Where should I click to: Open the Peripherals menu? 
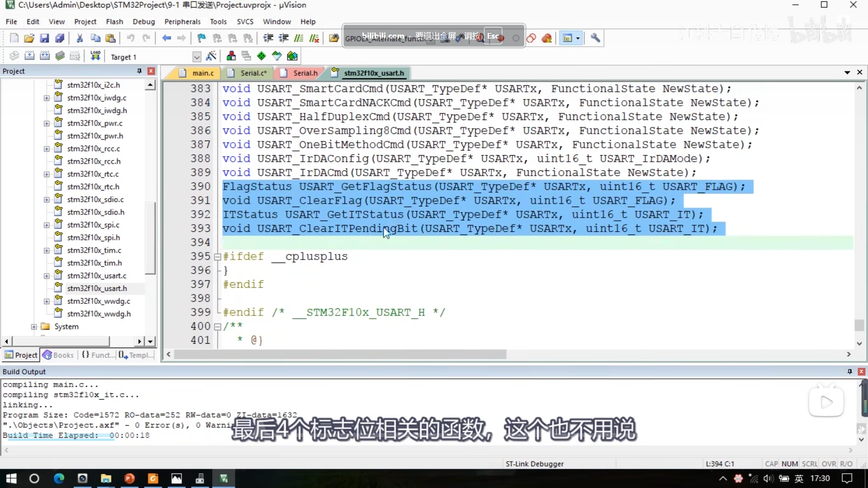(x=182, y=22)
